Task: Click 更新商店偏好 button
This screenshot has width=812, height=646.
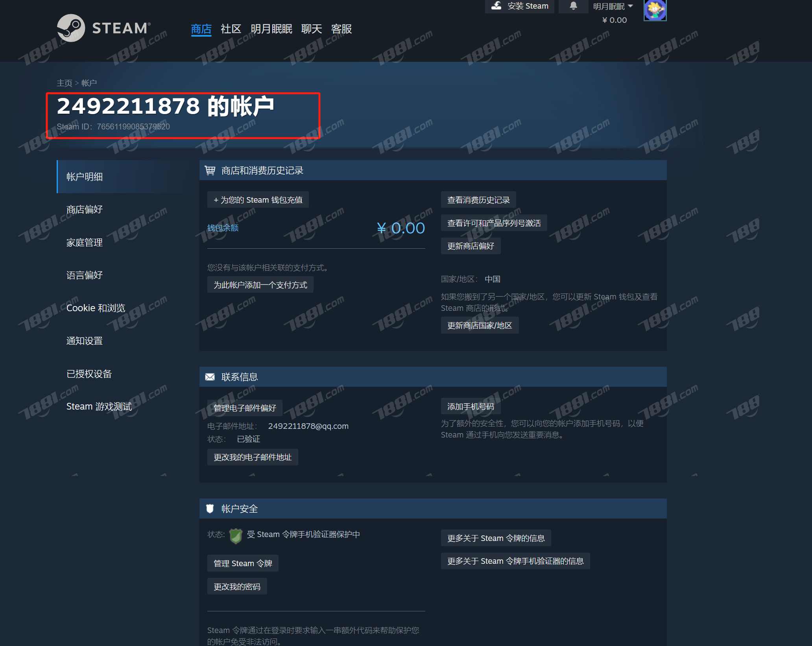Action: [471, 246]
